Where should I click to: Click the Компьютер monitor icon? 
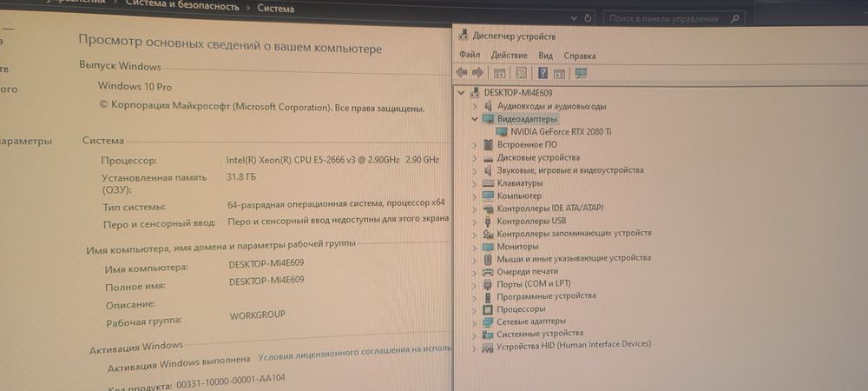(x=488, y=195)
